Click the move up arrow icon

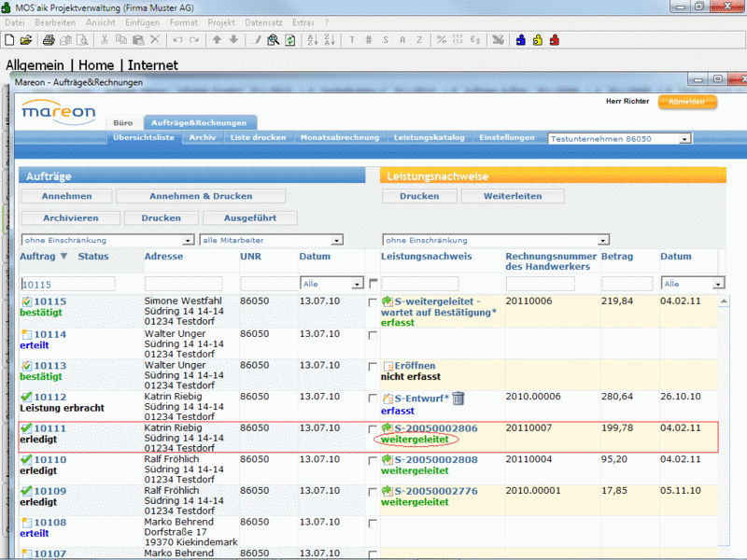point(217,40)
